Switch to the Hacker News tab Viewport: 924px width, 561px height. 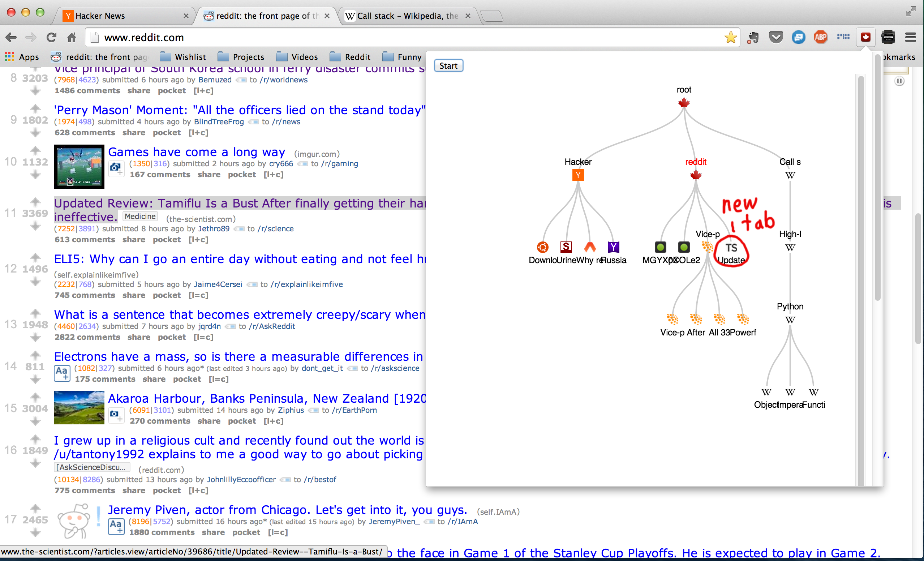click(x=124, y=16)
